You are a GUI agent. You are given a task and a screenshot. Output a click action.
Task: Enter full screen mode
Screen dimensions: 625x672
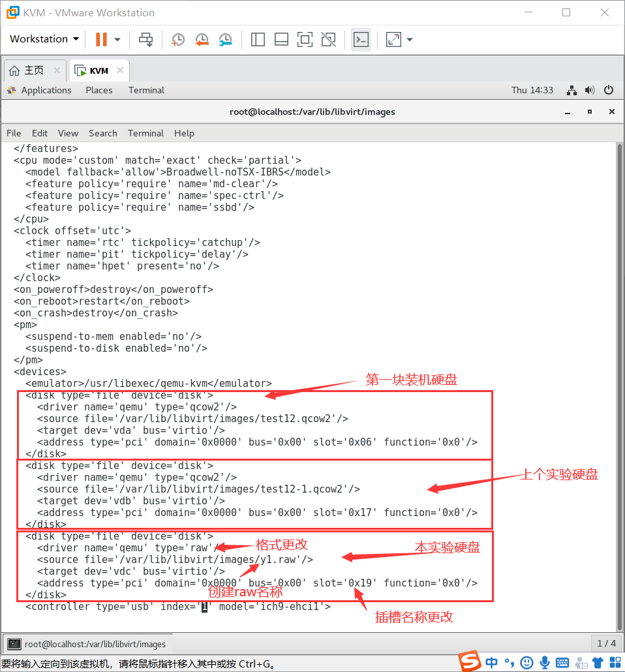tap(305, 39)
